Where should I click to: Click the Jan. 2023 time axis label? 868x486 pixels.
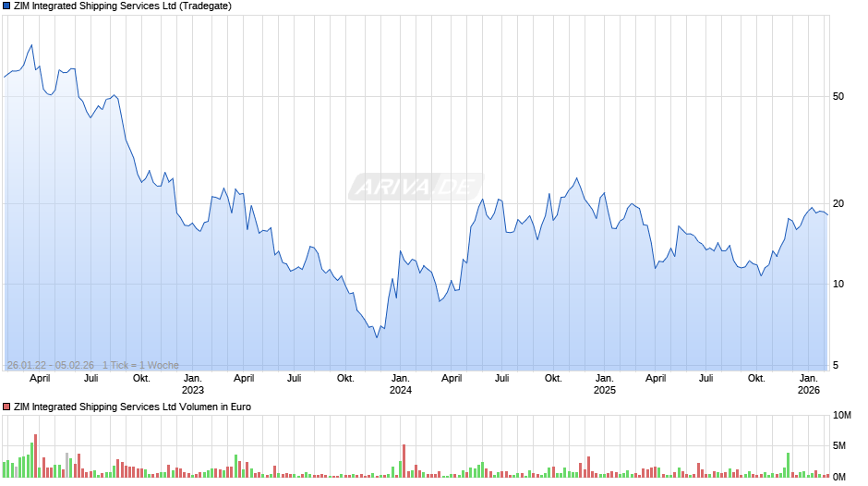193,384
